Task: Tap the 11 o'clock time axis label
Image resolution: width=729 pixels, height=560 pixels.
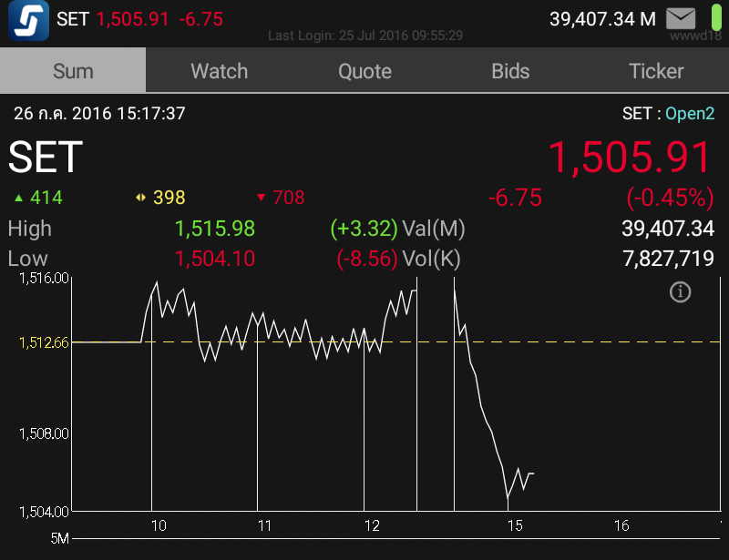Action: (264, 525)
